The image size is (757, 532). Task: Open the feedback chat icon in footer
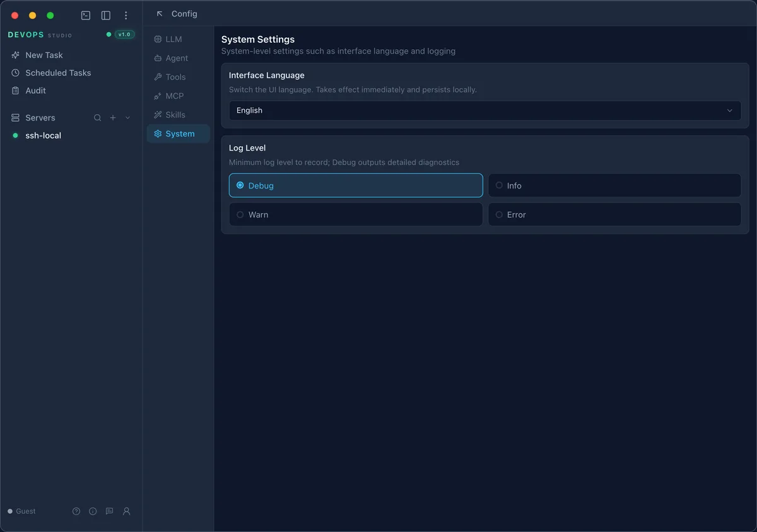tap(109, 511)
